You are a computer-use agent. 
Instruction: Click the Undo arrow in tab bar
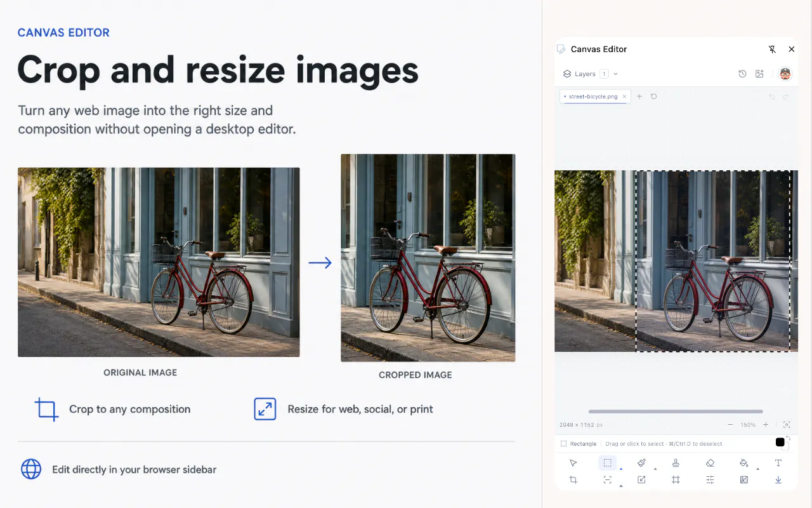(772, 97)
